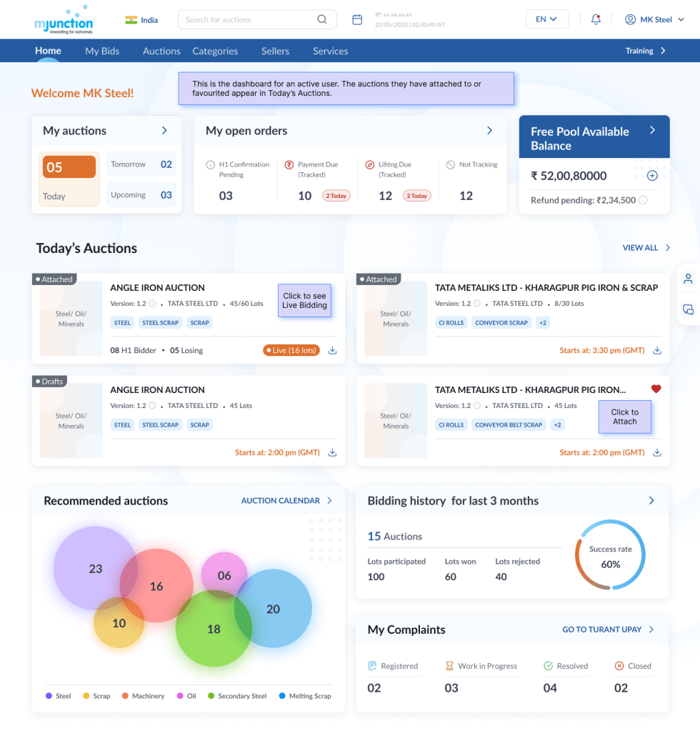
Task: Click the Search for auctions field
Action: (246, 19)
